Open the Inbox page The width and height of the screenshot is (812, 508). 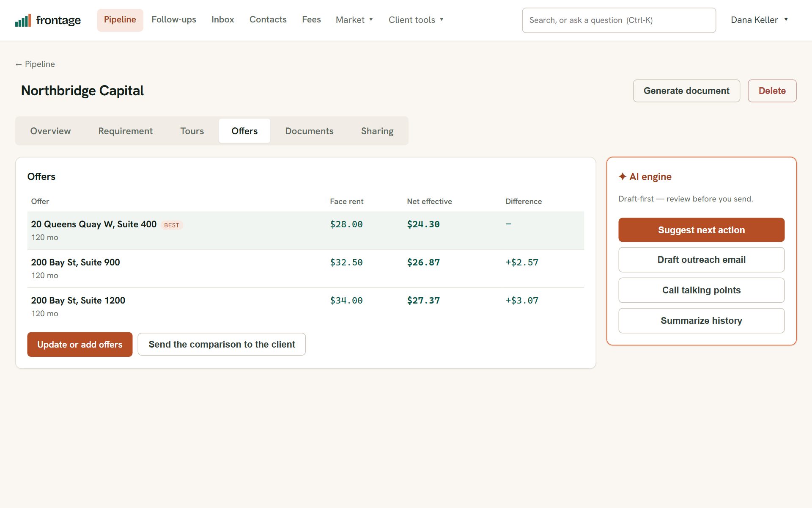click(223, 19)
